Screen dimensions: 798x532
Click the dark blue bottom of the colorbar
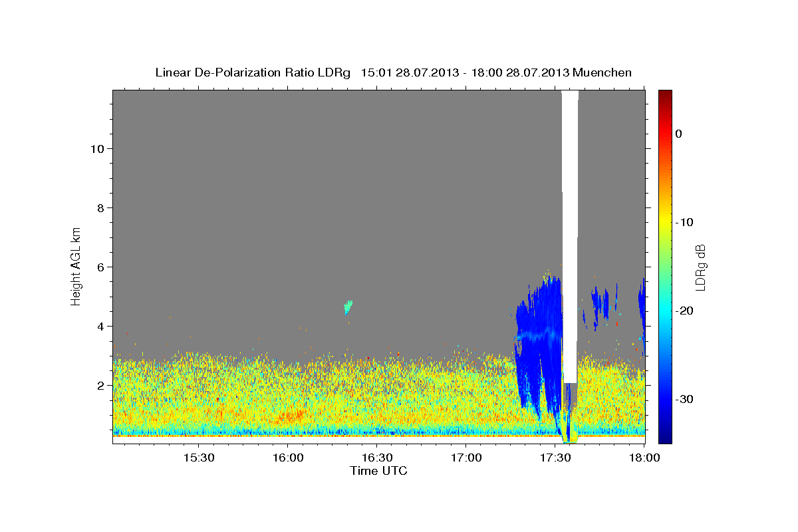coord(665,438)
